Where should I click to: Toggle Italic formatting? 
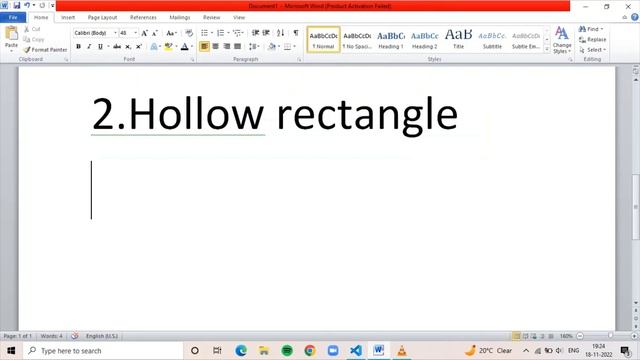click(89, 47)
